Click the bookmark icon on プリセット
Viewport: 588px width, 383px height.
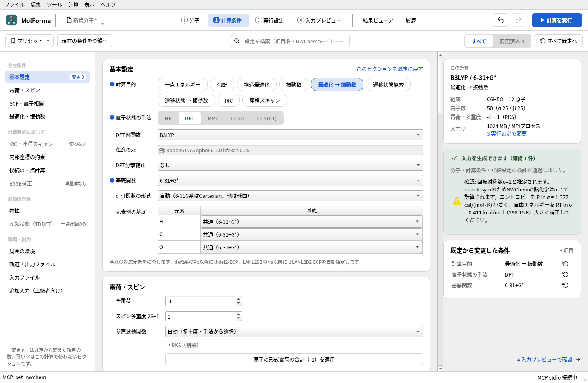[x=13, y=41]
